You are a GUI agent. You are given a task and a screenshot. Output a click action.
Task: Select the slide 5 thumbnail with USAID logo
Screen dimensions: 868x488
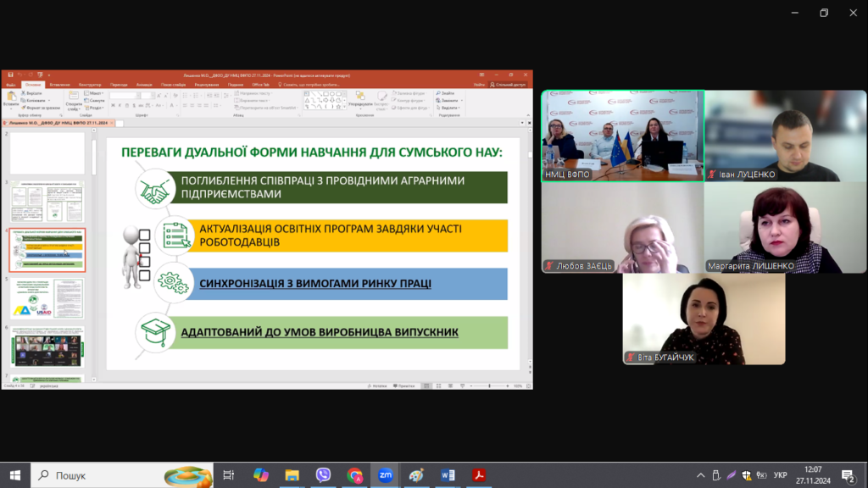click(47, 298)
